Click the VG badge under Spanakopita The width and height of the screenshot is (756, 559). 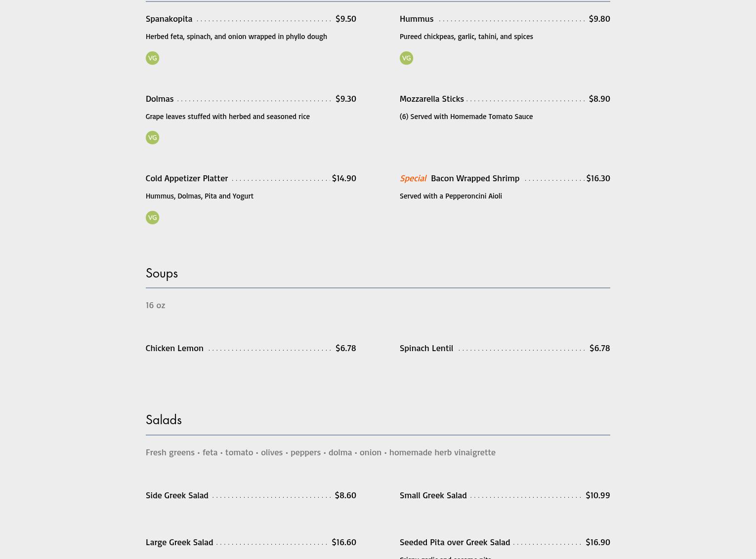coord(152,58)
